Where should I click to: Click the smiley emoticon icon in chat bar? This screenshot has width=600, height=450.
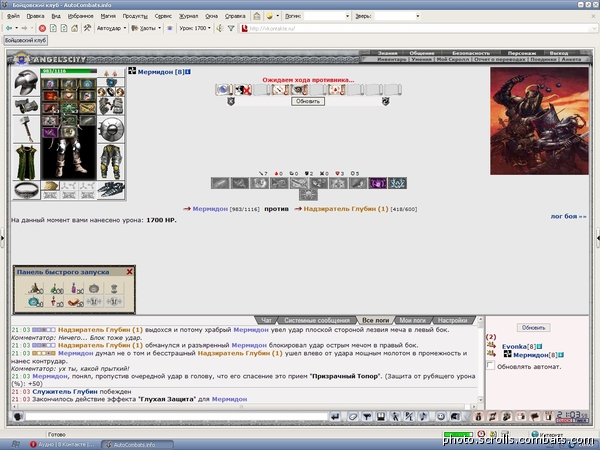pos(441,417)
